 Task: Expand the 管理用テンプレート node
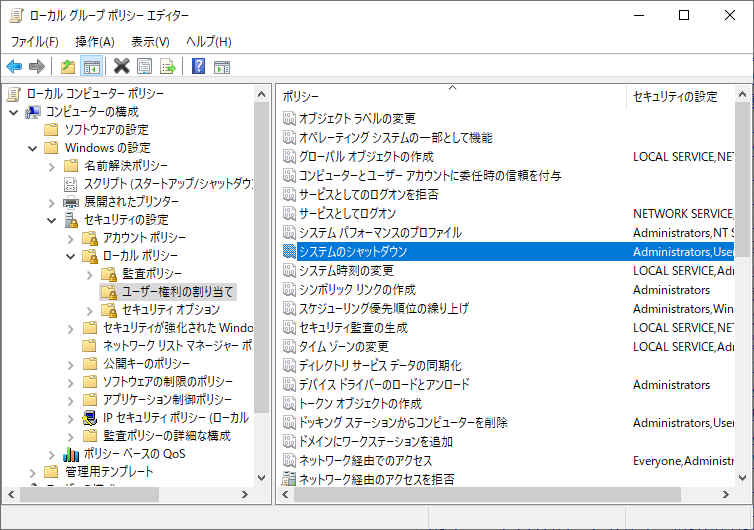32,473
